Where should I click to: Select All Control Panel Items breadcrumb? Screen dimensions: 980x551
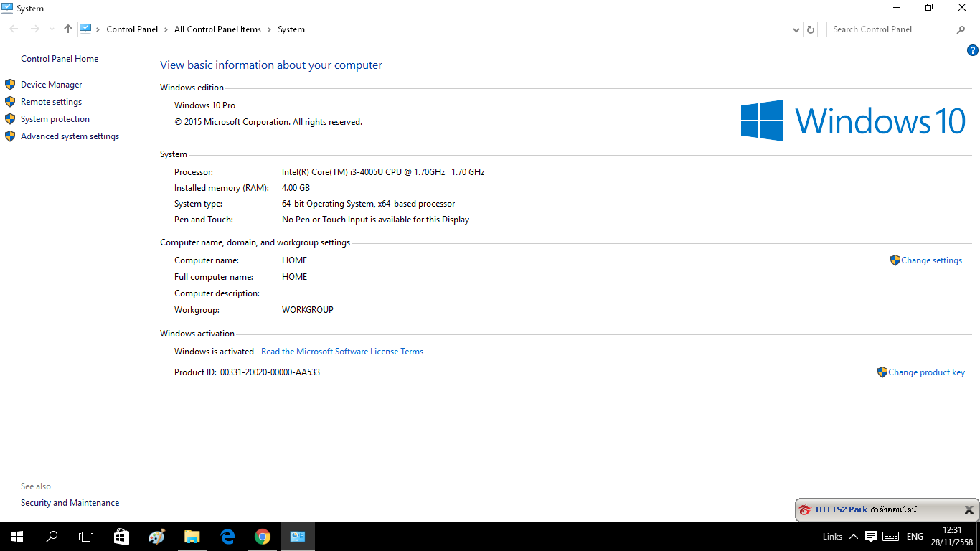218,29
